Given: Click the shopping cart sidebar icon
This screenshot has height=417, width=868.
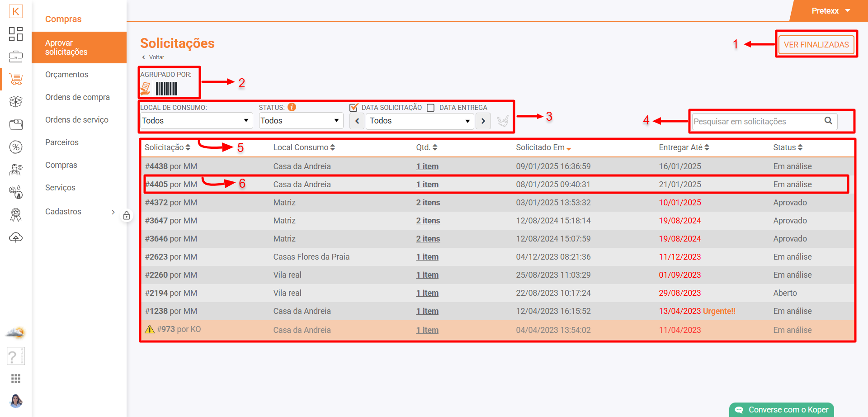Looking at the screenshot, I should pyautogui.click(x=16, y=80).
